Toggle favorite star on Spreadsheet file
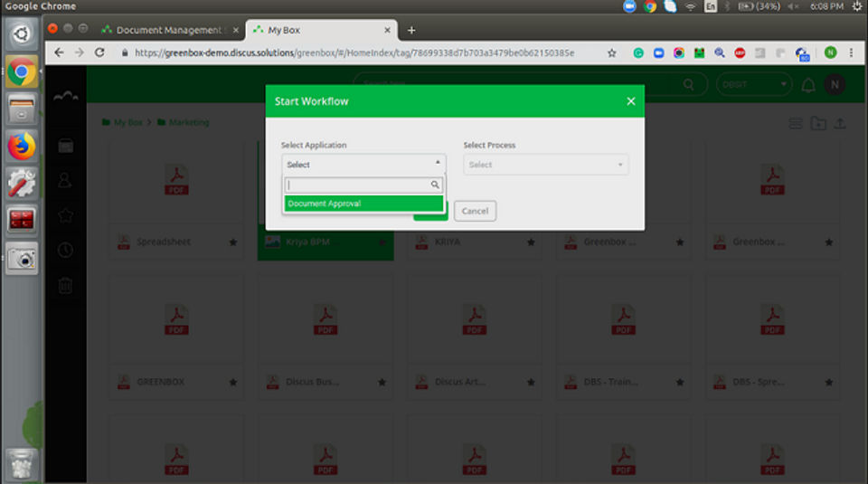 point(233,242)
